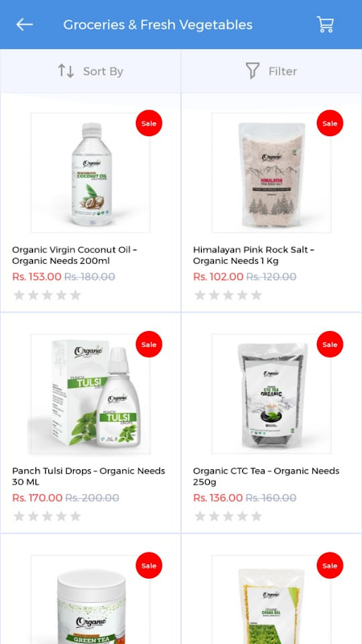Tap Sale badge on Organic CTC Tea
This screenshot has width=362, height=644.
[x=330, y=345]
